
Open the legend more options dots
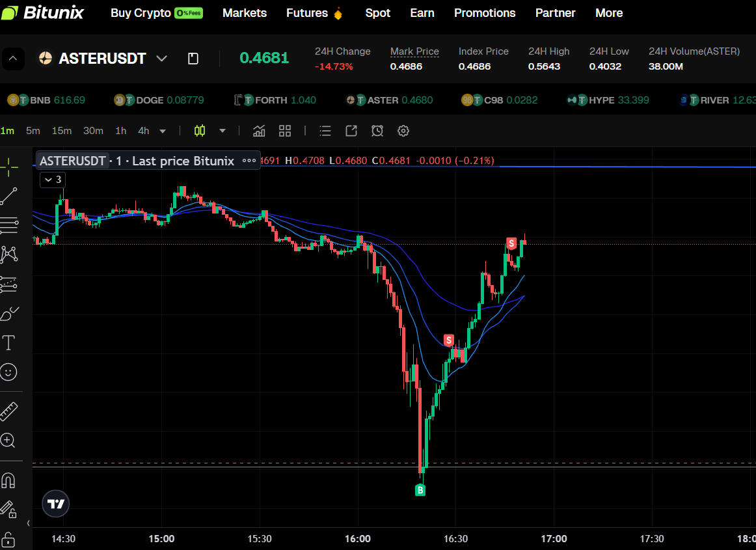(249, 161)
